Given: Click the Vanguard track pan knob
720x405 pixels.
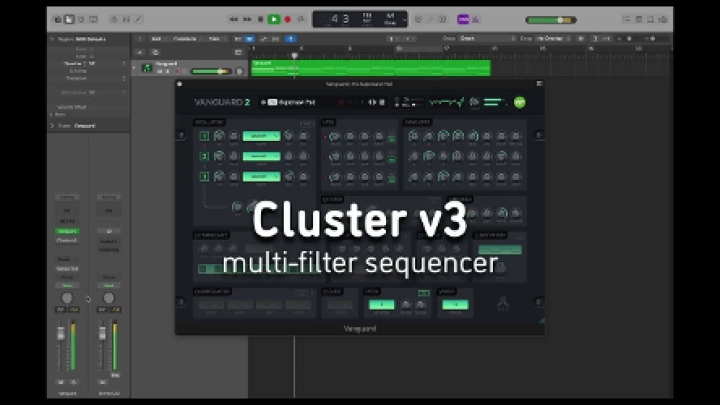Looking at the screenshot, I should click(x=240, y=71).
